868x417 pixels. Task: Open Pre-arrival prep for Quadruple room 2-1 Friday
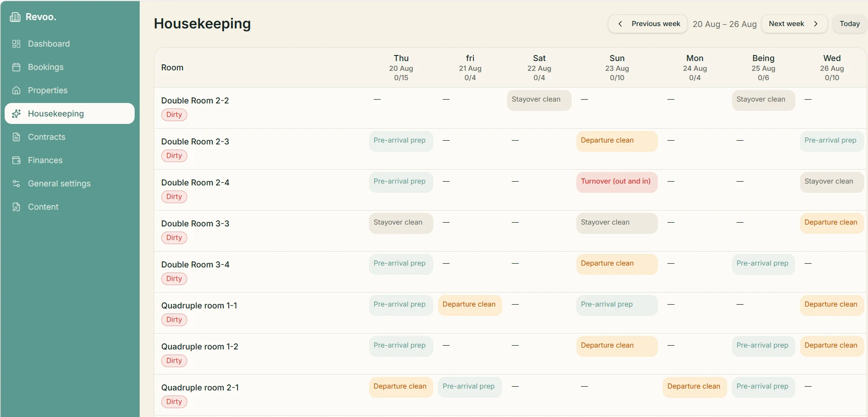[470, 387]
